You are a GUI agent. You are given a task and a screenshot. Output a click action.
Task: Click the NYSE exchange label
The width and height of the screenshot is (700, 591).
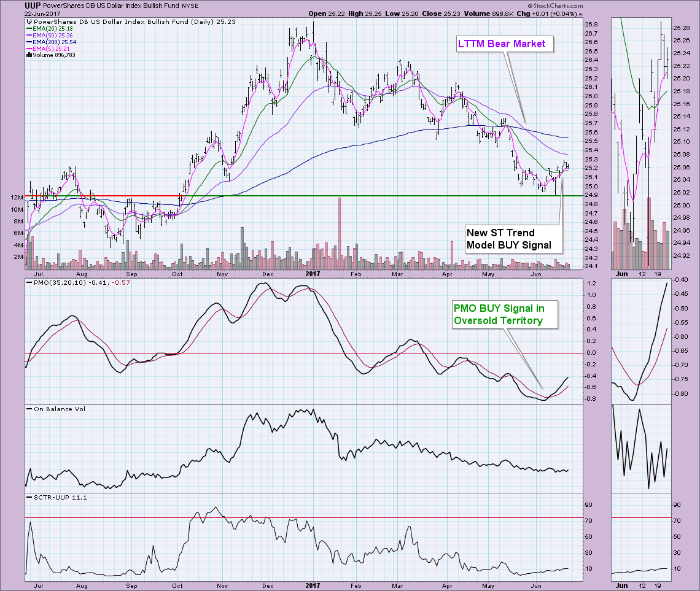click(190, 6)
